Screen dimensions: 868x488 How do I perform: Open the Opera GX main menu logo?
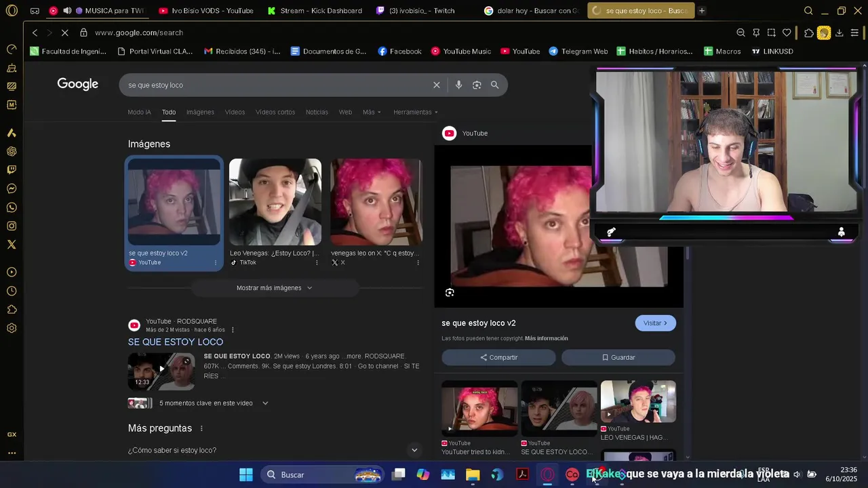[x=12, y=11]
